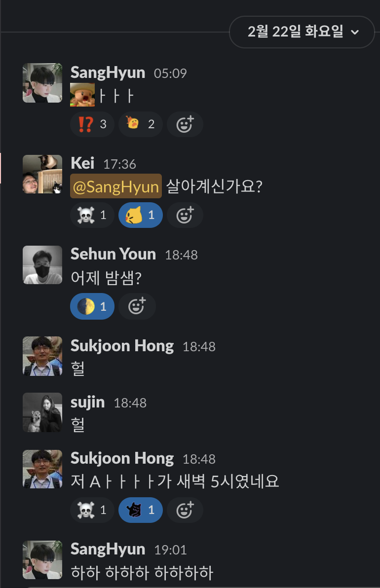The width and height of the screenshot is (380, 588).
Task: Add a reaction to Sehun Youn's message
Action: [137, 306]
